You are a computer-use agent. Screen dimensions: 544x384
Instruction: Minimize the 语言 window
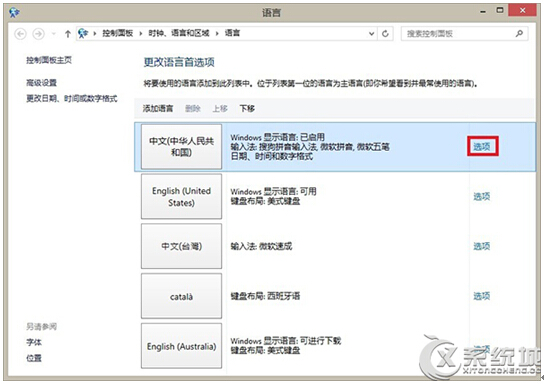[x=483, y=11]
